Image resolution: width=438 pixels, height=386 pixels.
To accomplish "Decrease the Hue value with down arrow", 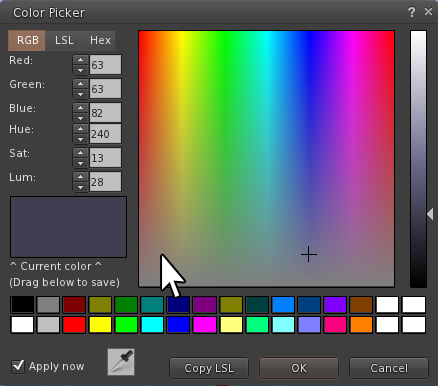I will click(x=80, y=139).
